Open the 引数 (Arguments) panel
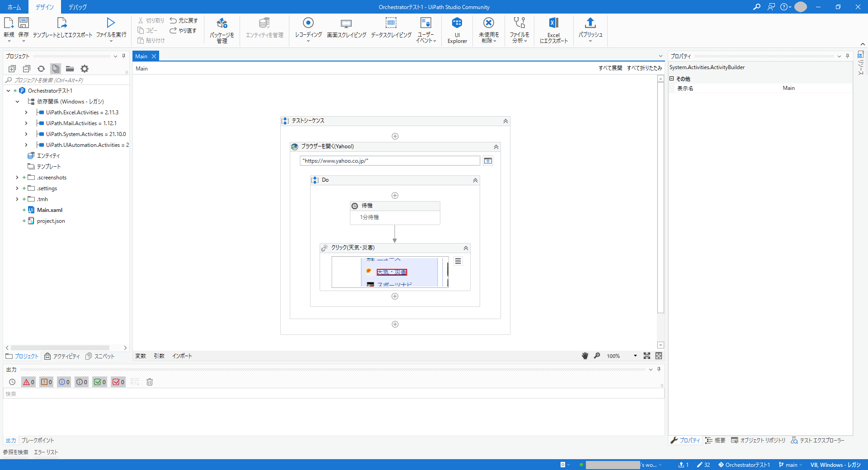The width and height of the screenshot is (868, 470). (159, 356)
